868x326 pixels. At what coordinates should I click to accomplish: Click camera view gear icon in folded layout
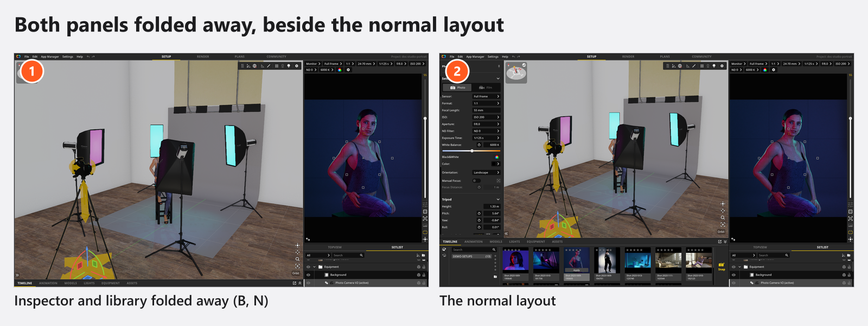pyautogui.click(x=348, y=70)
